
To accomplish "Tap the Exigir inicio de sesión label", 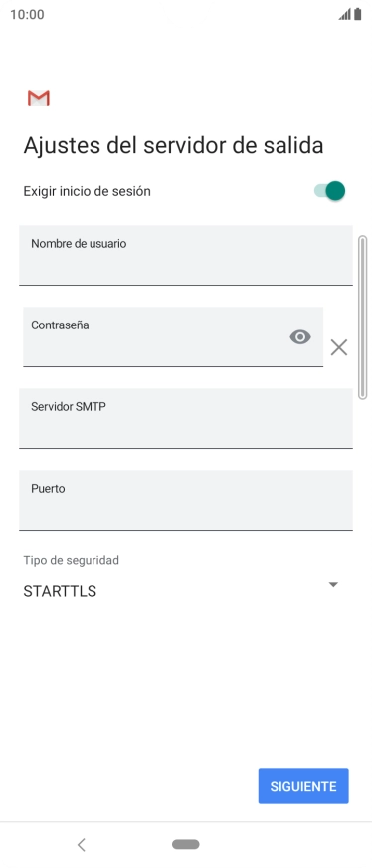I will (87, 191).
